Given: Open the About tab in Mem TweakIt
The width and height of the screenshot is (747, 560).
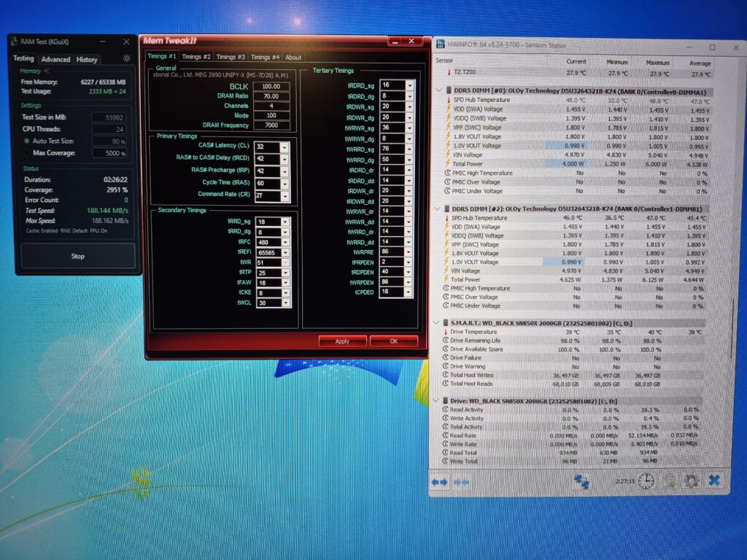Looking at the screenshot, I should point(293,58).
